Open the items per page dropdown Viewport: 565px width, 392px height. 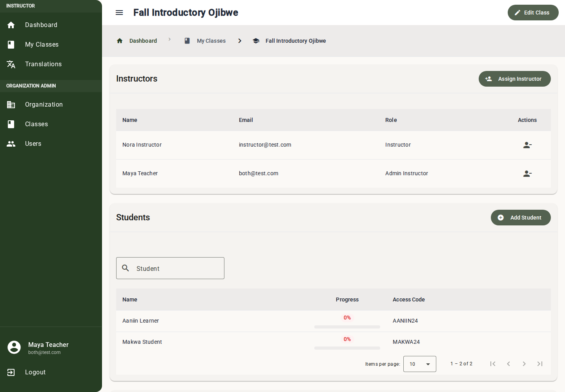420,364
